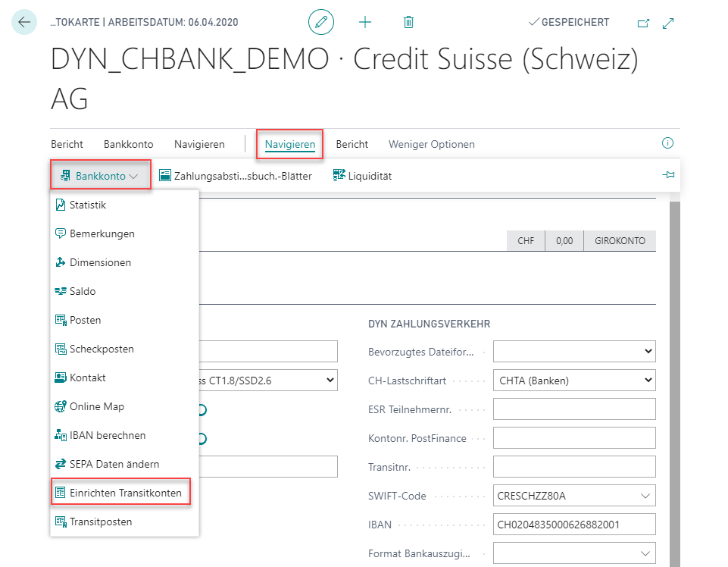The width and height of the screenshot is (728, 567).
Task: Expand the CH-Lastschriftart dropdown
Action: coord(573,381)
